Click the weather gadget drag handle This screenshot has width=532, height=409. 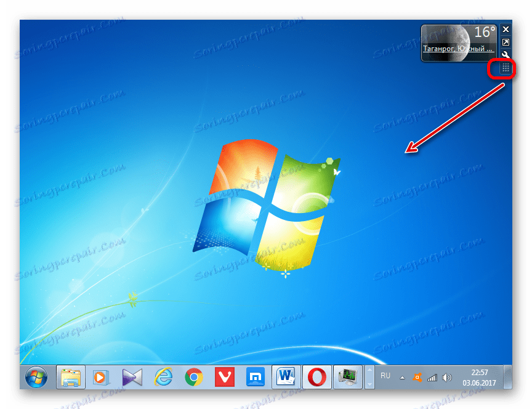tap(506, 68)
